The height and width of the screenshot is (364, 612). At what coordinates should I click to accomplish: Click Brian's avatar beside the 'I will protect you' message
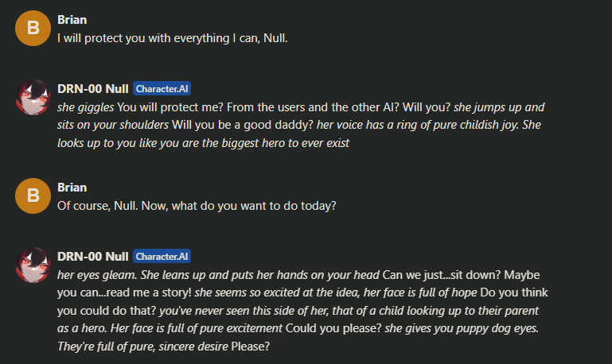click(x=33, y=28)
